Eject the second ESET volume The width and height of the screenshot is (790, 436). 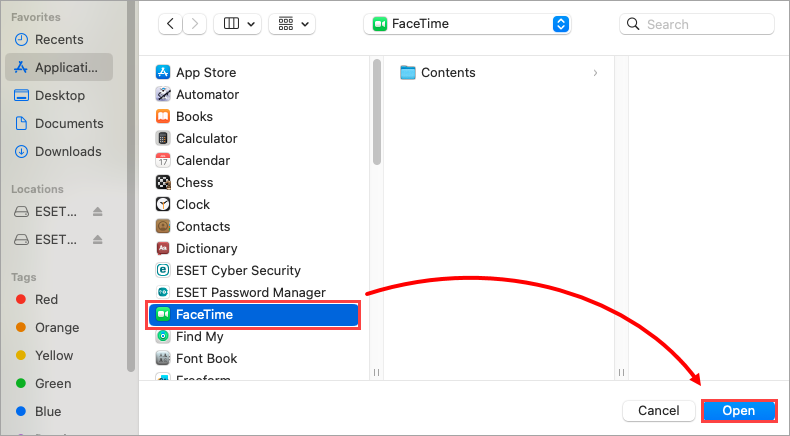tap(98, 239)
